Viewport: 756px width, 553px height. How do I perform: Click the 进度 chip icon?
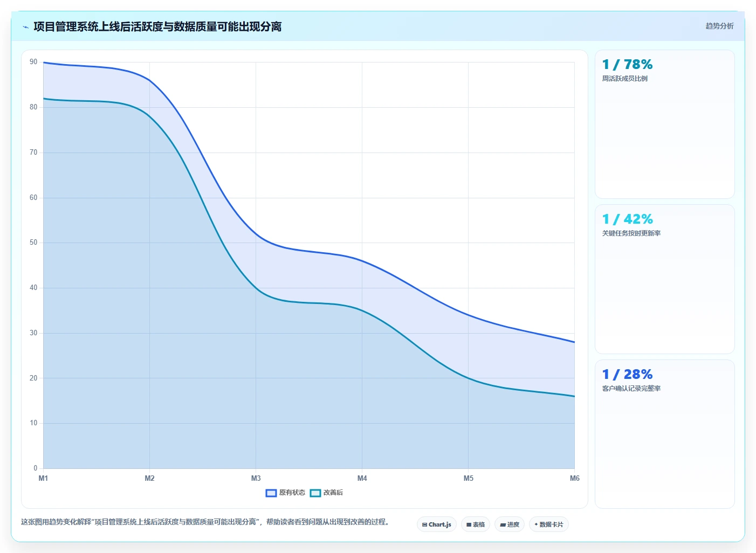tap(503, 524)
